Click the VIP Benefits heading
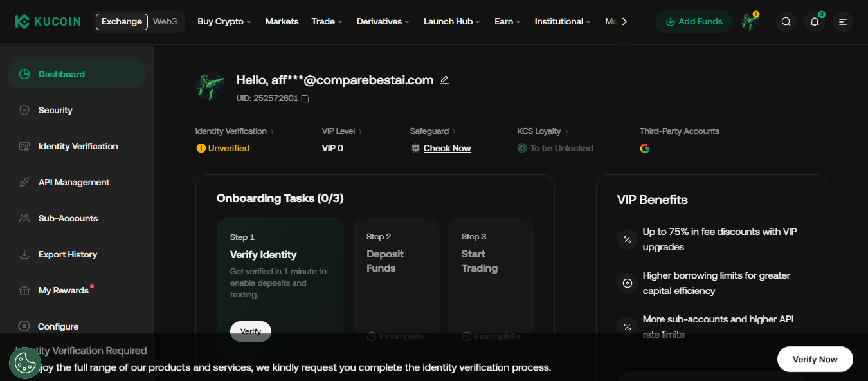868x381 pixels. pyautogui.click(x=652, y=200)
